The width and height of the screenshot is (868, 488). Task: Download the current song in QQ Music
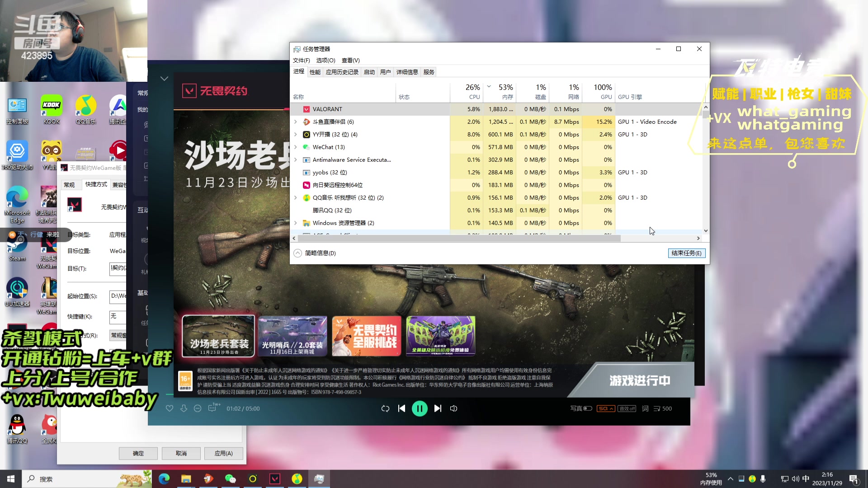184,408
